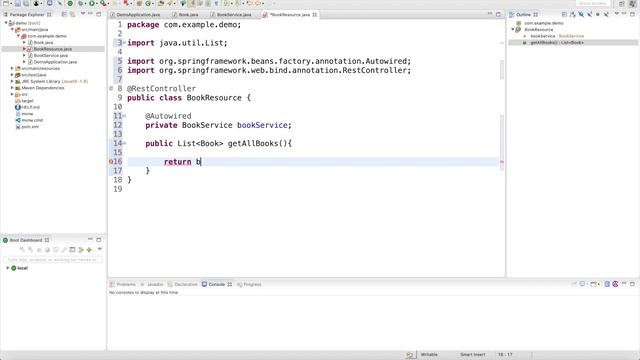
Task: Toggle the green dot filter in Outline toolbar
Action: 598,14
